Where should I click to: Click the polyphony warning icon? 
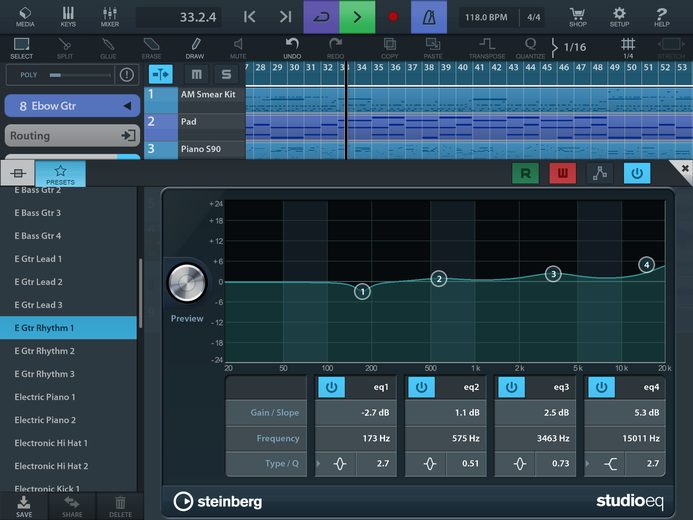coord(126,75)
